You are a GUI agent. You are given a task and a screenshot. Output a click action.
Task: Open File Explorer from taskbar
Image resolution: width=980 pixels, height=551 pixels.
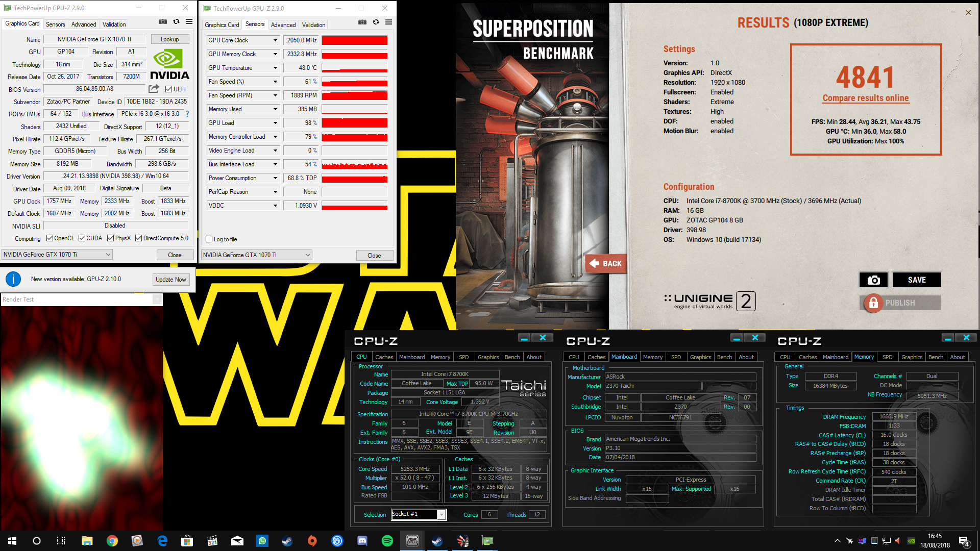pyautogui.click(x=87, y=541)
